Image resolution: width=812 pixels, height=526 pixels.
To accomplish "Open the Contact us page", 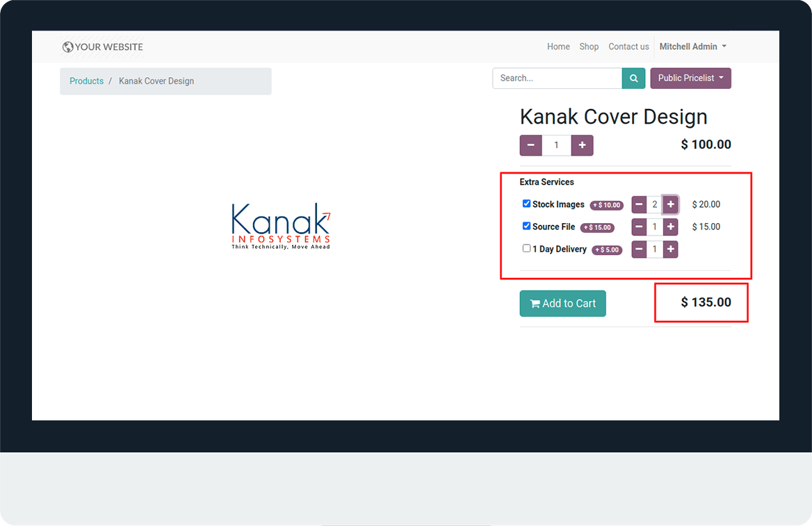I will pyautogui.click(x=628, y=47).
